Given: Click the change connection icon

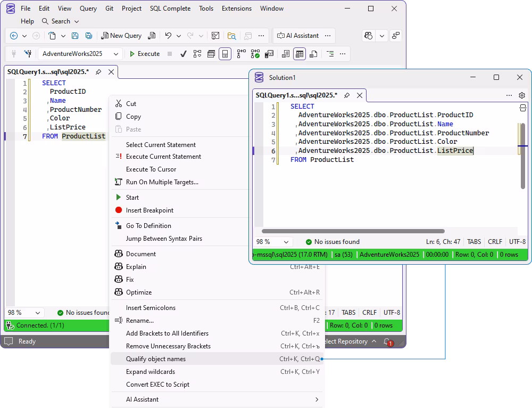Looking at the screenshot, I should (28, 54).
